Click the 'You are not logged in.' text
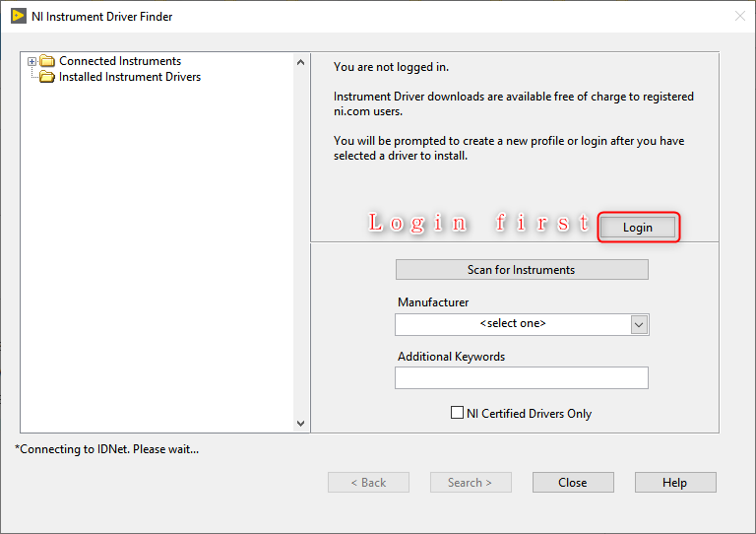This screenshot has width=756, height=534. pos(391,67)
